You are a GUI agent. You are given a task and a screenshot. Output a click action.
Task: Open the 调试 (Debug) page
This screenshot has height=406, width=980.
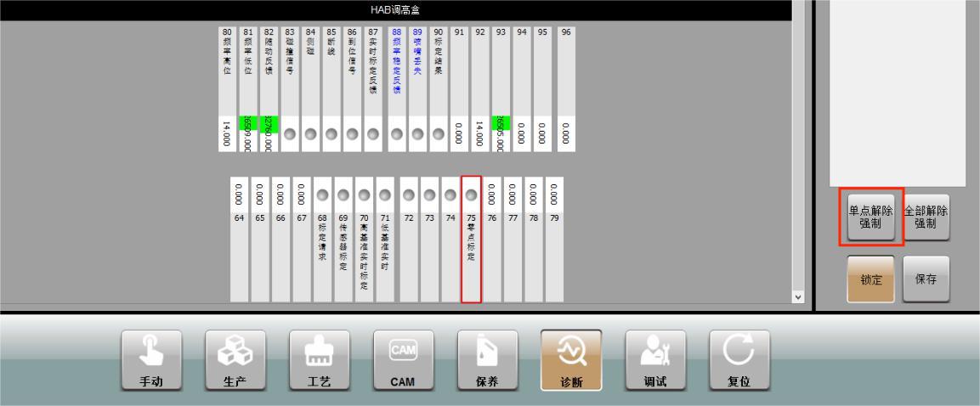tap(654, 360)
